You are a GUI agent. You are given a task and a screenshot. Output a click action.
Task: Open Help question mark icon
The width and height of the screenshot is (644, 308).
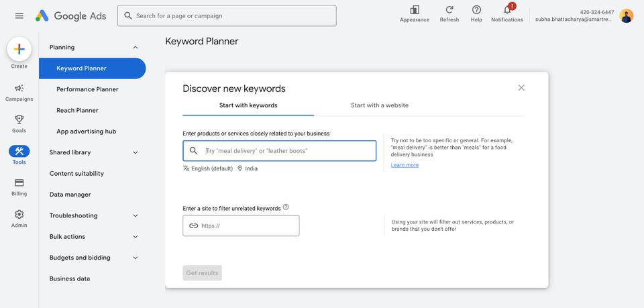(476, 10)
